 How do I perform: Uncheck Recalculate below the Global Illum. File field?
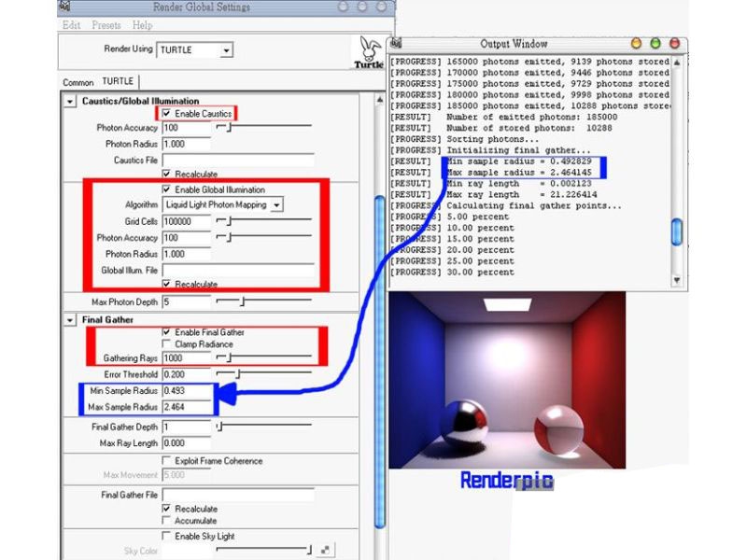(x=166, y=284)
